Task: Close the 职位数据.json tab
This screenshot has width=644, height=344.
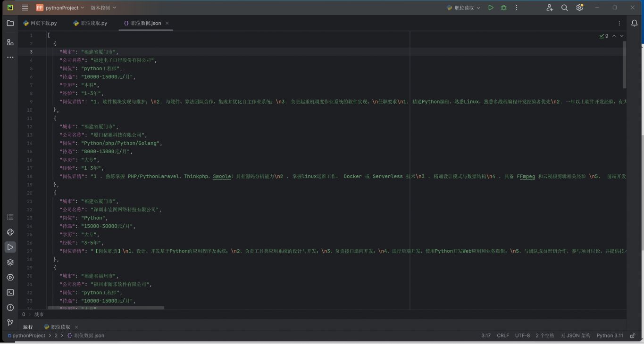Action: click(x=167, y=23)
